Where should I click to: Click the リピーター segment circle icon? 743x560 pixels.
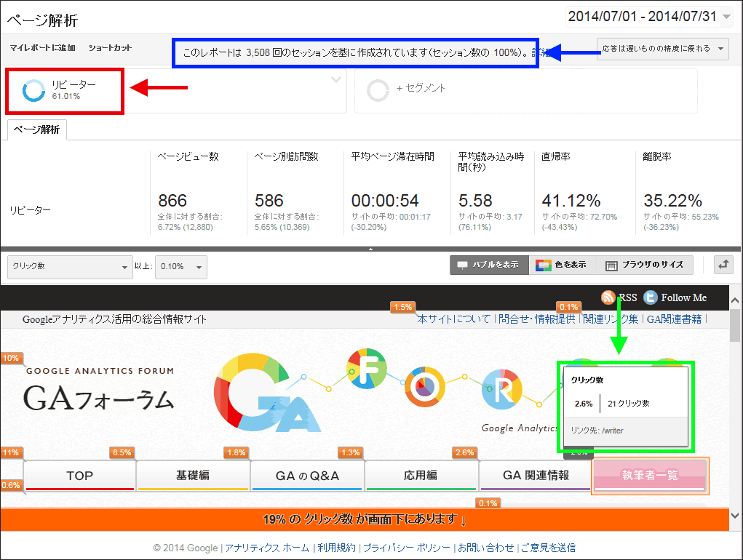[x=33, y=90]
